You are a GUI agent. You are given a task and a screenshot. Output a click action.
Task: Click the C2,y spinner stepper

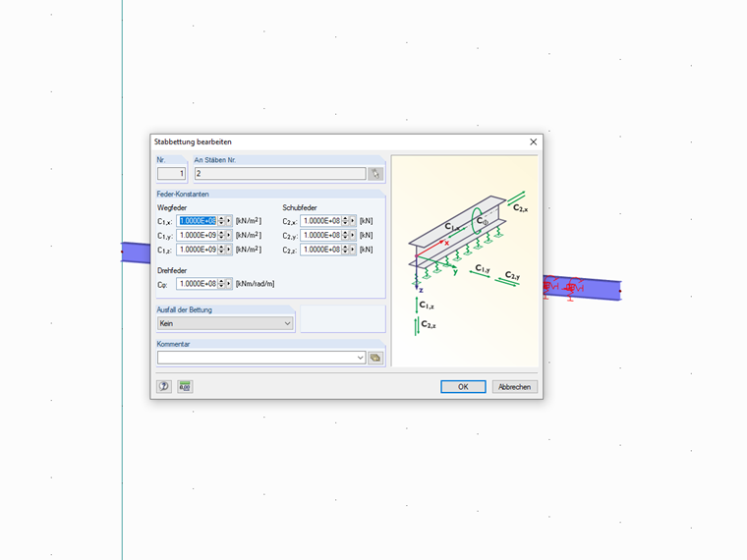click(345, 235)
